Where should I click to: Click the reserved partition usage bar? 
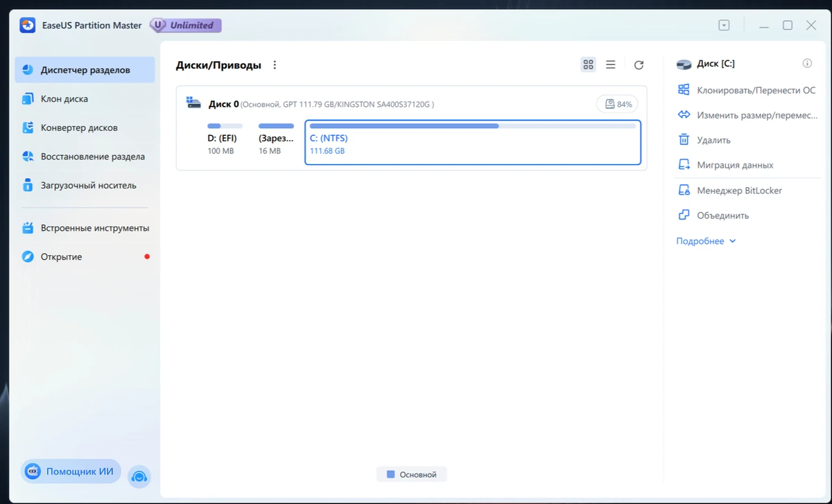pos(276,126)
